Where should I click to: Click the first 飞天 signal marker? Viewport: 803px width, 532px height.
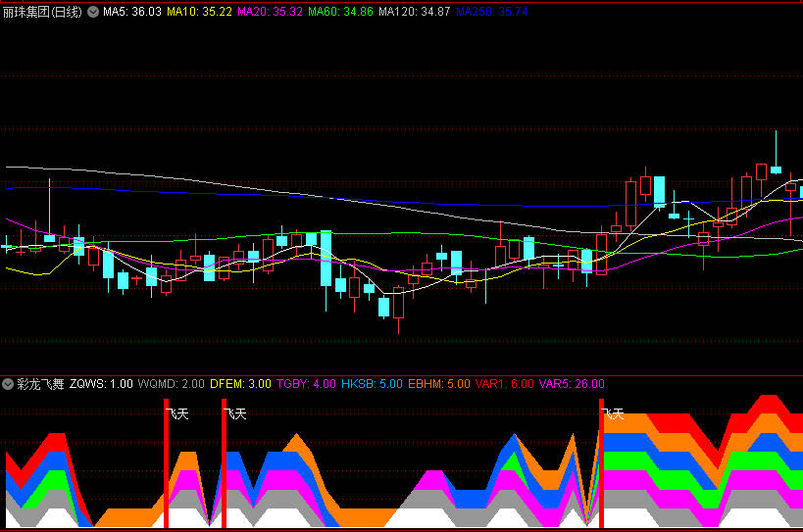[x=178, y=414]
